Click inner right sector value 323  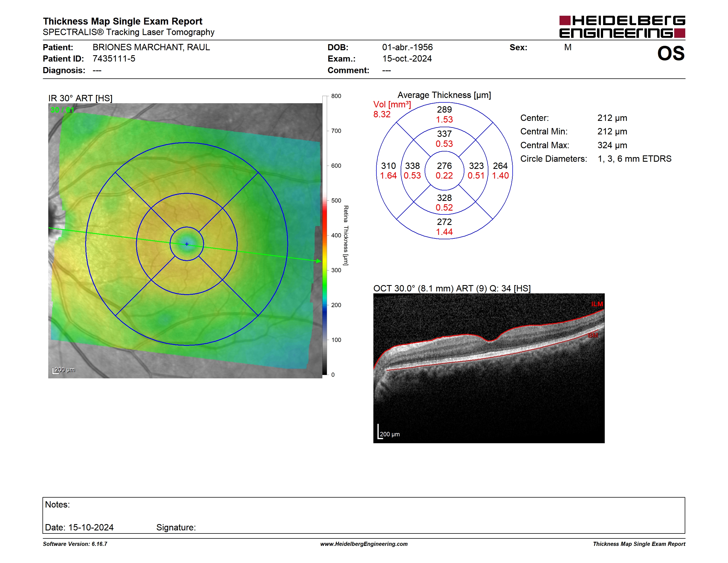tap(476, 166)
